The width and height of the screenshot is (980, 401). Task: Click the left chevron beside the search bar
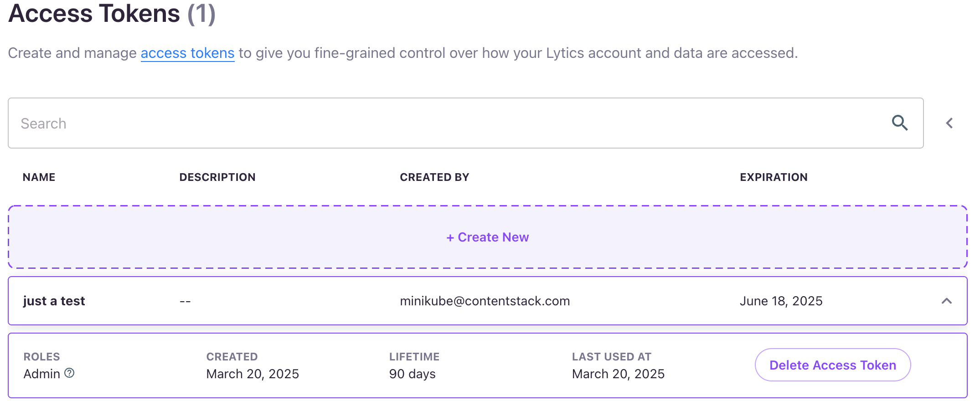[949, 123]
